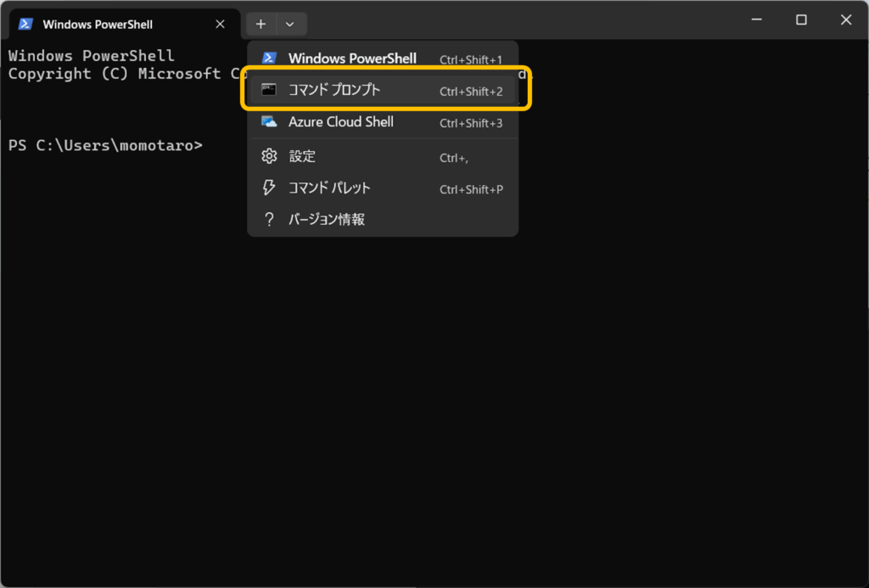Minimize the terminal window

click(756, 20)
